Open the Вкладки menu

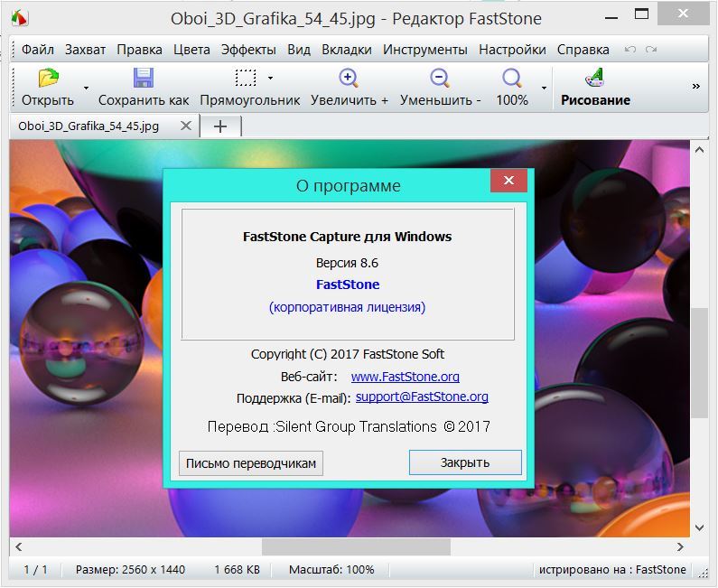(x=347, y=50)
